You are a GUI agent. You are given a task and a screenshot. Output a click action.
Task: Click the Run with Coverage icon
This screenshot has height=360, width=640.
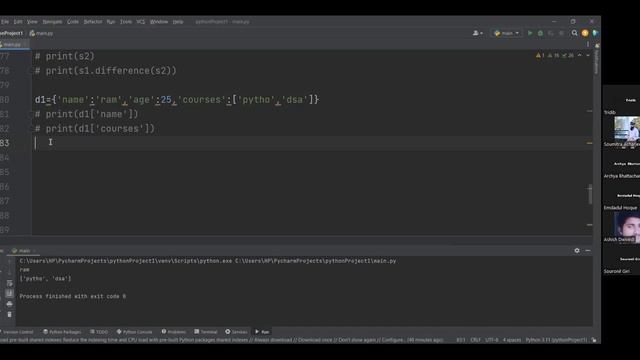pyautogui.click(x=551, y=33)
